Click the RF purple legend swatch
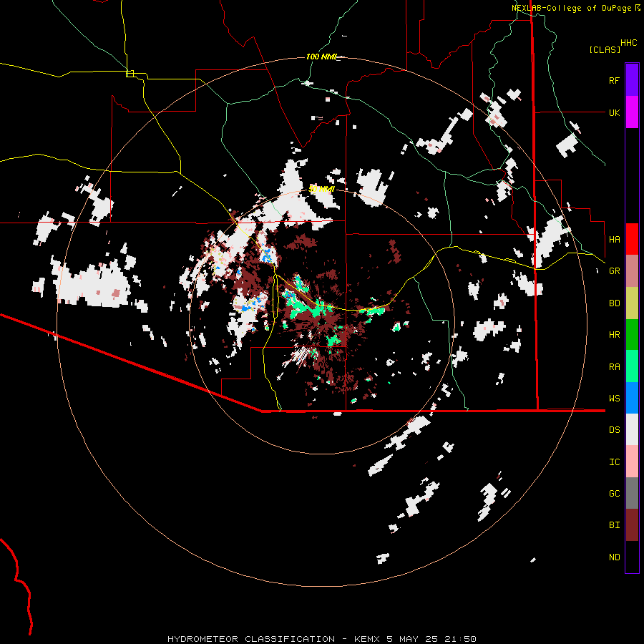This screenshot has height=644, width=644. coord(632,80)
